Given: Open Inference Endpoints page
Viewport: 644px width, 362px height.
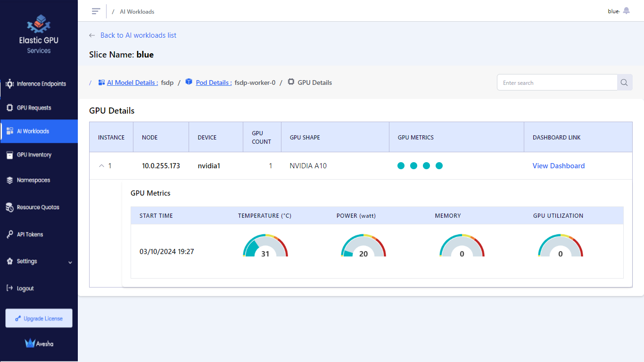Looking at the screenshot, I should coord(41,84).
